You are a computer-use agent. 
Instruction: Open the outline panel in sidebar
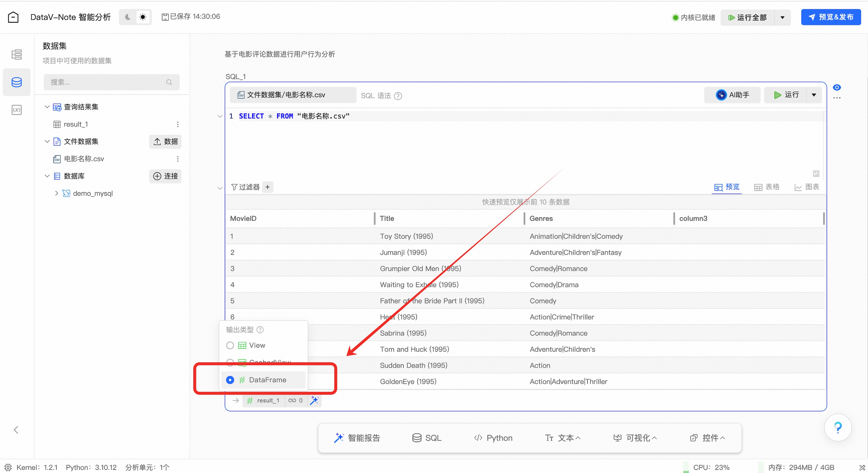click(17, 54)
